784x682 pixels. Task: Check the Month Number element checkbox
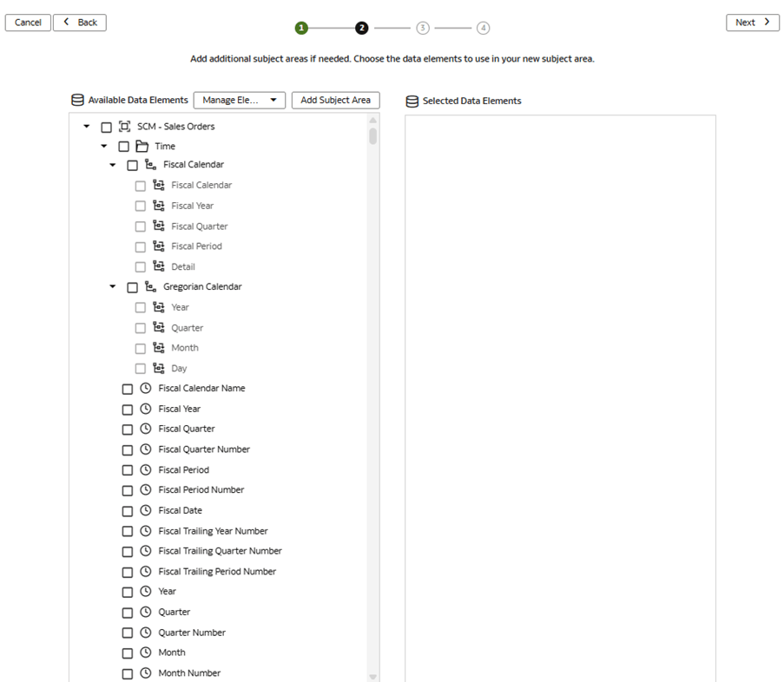coord(127,672)
